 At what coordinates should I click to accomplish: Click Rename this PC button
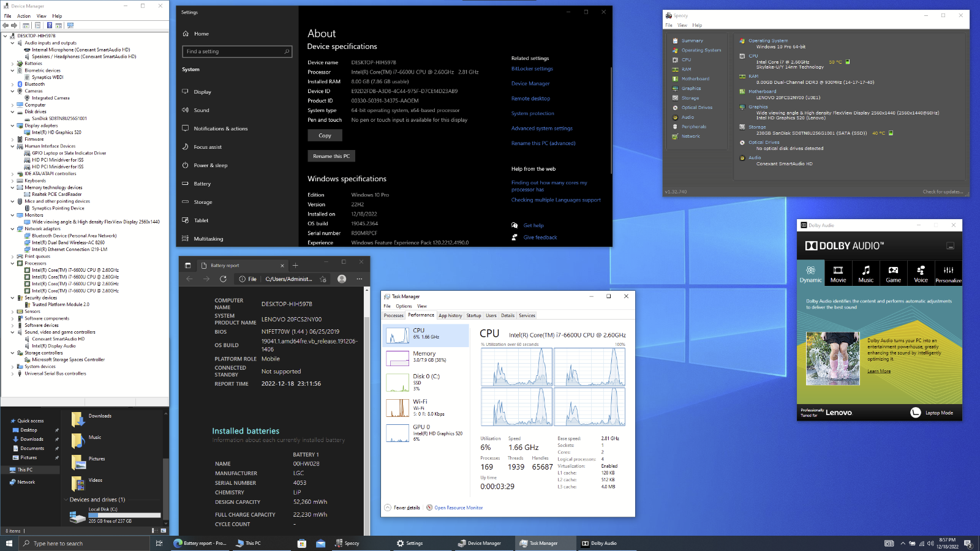tap(331, 156)
